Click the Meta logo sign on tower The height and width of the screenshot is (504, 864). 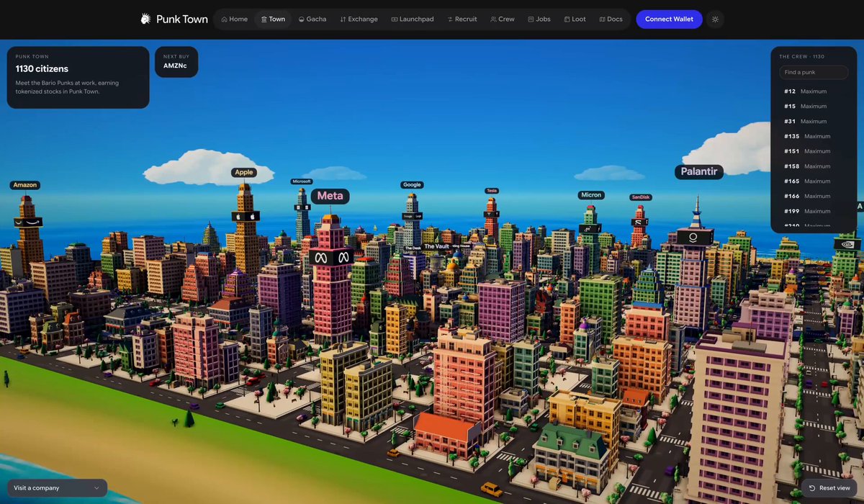point(330,257)
